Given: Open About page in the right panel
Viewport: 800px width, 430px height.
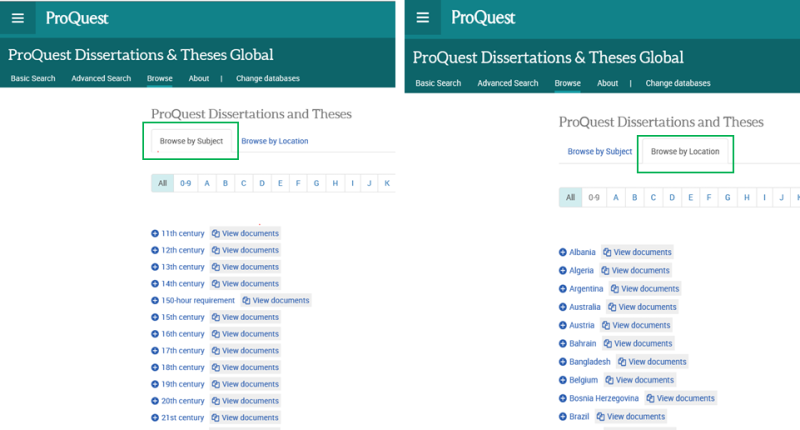Looking at the screenshot, I should tap(607, 83).
